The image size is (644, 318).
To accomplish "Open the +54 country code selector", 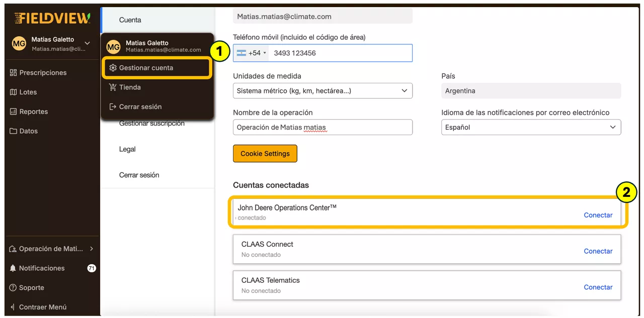I will (252, 53).
